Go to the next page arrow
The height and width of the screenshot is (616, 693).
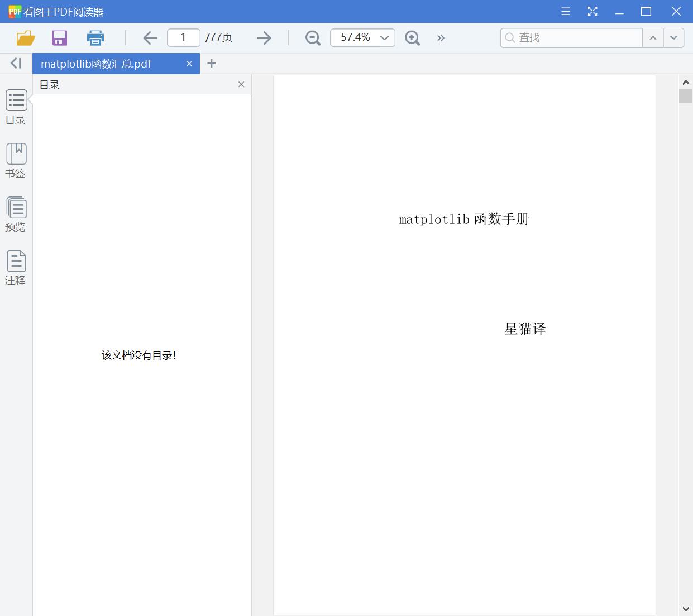point(264,37)
